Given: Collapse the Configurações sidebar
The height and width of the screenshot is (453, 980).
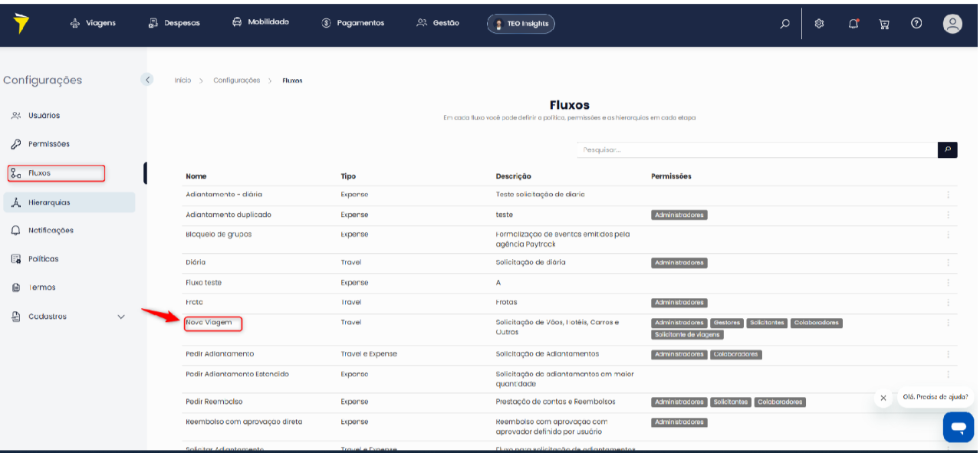Looking at the screenshot, I should 147,79.
